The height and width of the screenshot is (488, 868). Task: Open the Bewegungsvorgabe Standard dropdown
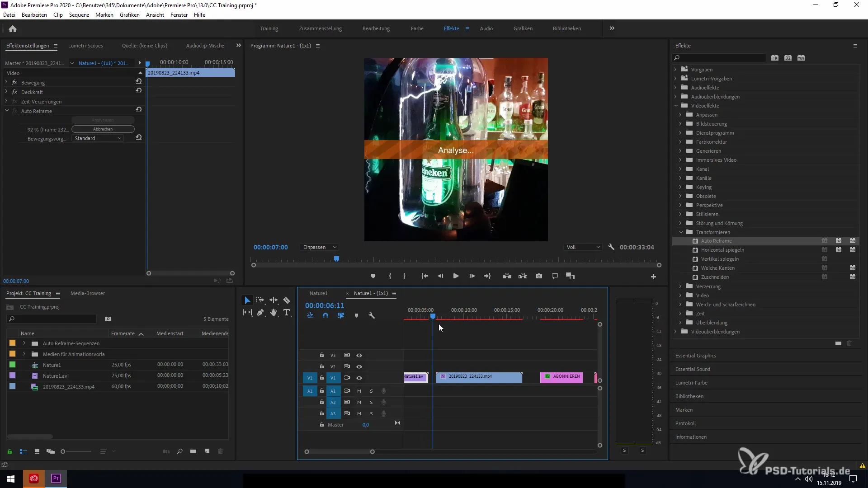pyautogui.click(x=98, y=138)
